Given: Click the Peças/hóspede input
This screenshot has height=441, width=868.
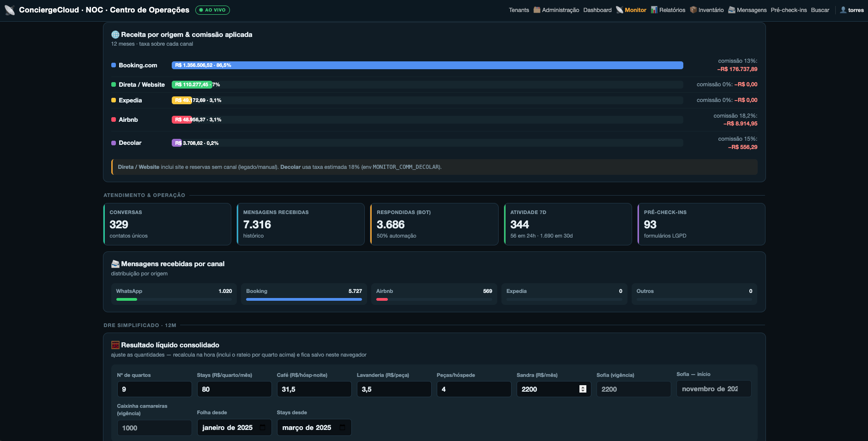Looking at the screenshot, I should click(474, 389).
